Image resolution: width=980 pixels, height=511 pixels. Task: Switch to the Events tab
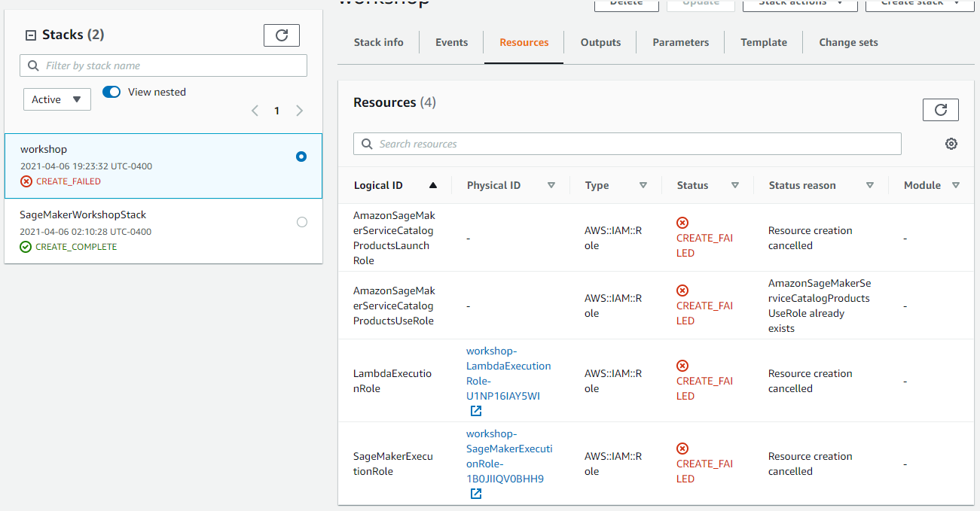point(451,42)
